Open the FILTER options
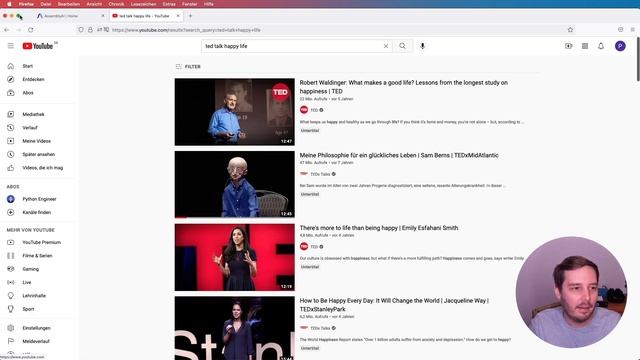This screenshot has height=360, width=640. coord(188,67)
